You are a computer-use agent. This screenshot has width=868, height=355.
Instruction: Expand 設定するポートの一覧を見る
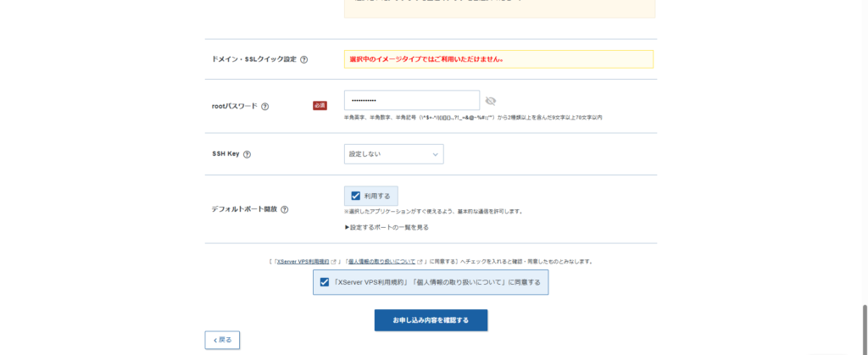387,227
